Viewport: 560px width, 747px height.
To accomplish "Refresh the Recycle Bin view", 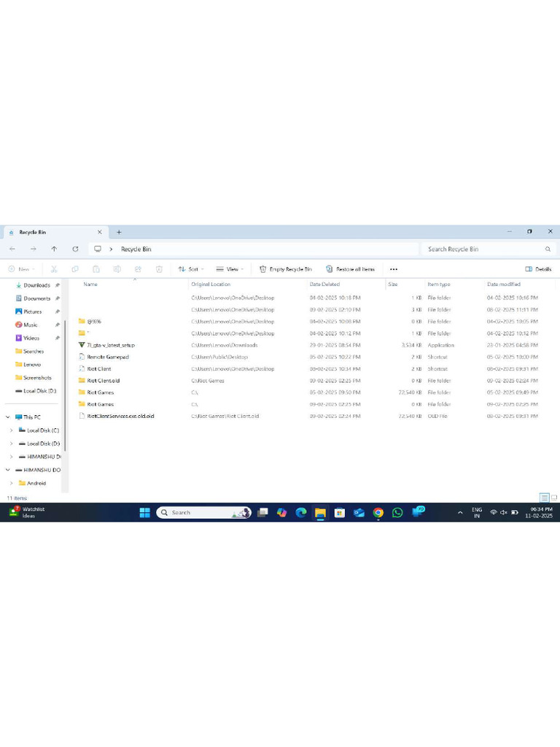I will point(75,249).
